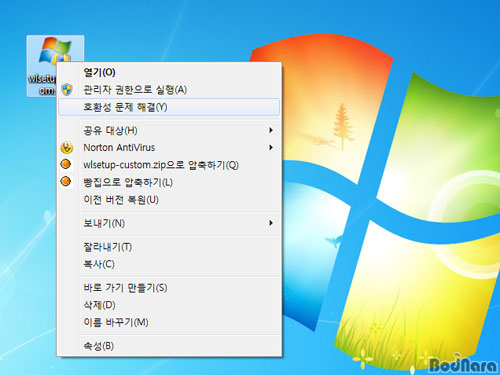Screen dimensions: 500x375
Task: Expand the arrow next to 보내기(N)
Action: pyautogui.click(x=271, y=223)
